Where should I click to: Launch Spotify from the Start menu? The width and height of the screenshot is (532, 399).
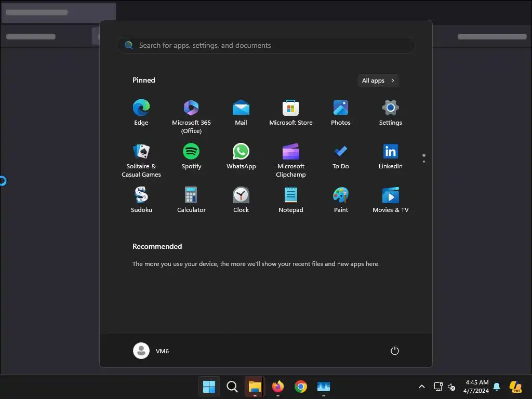pos(191,156)
